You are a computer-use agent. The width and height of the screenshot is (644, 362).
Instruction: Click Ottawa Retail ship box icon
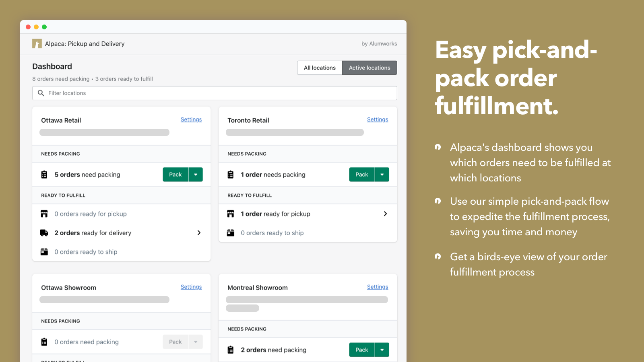44,252
